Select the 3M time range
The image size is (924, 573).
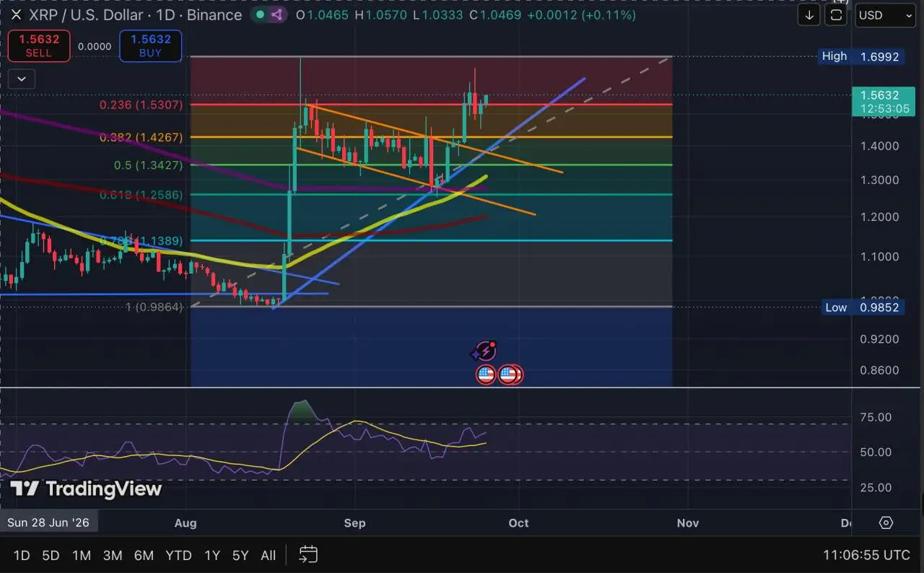pos(112,555)
